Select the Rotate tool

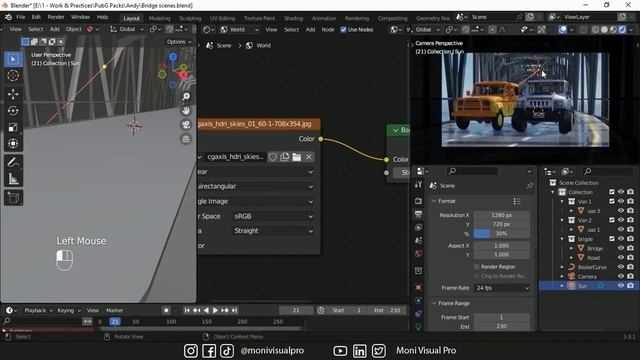[x=13, y=111]
